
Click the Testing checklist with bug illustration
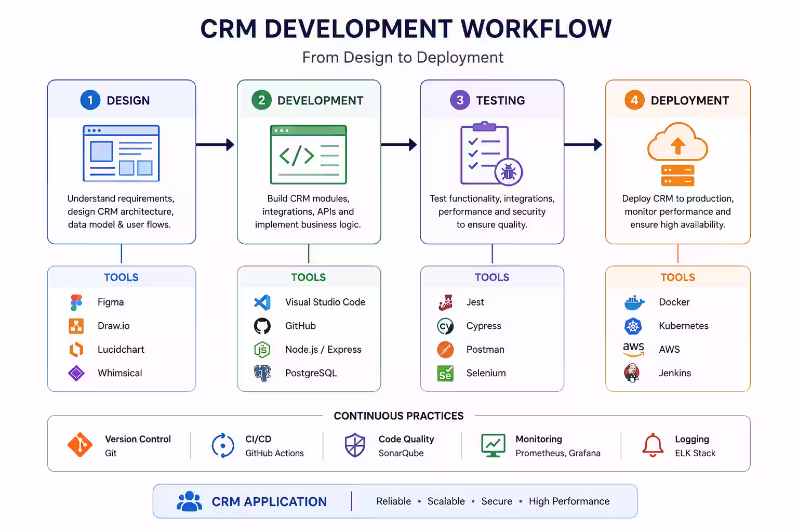(x=491, y=154)
